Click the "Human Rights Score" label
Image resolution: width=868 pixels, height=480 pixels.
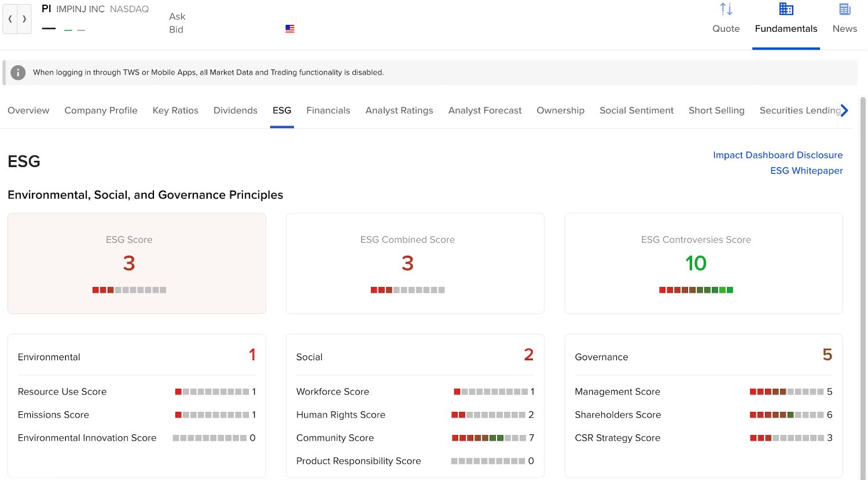[341, 415]
